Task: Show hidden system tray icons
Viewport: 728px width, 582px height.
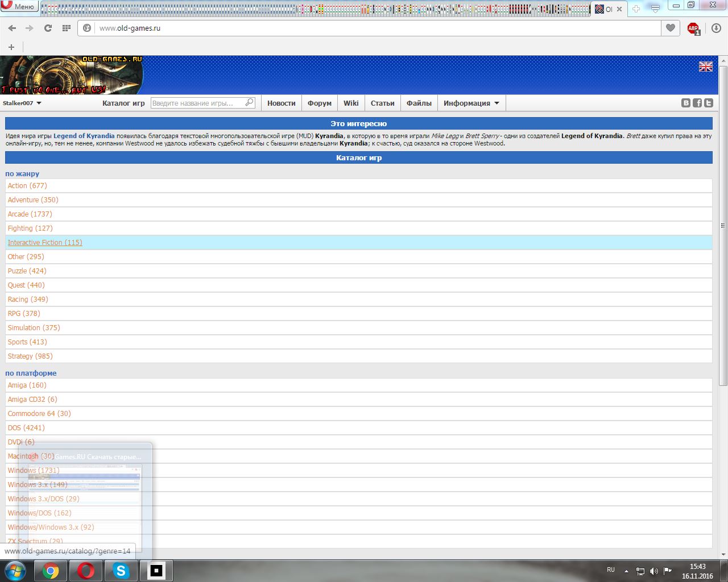Action: 626,571
